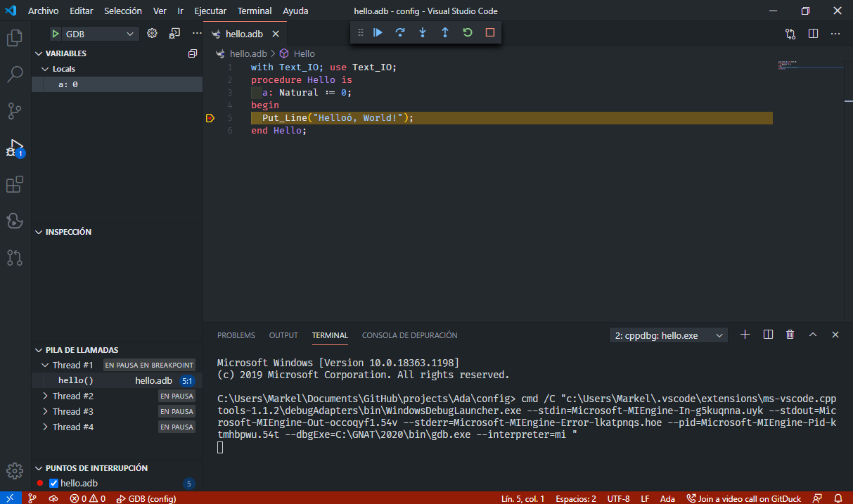Create a new terminal
This screenshot has width=853, height=504.
click(745, 335)
